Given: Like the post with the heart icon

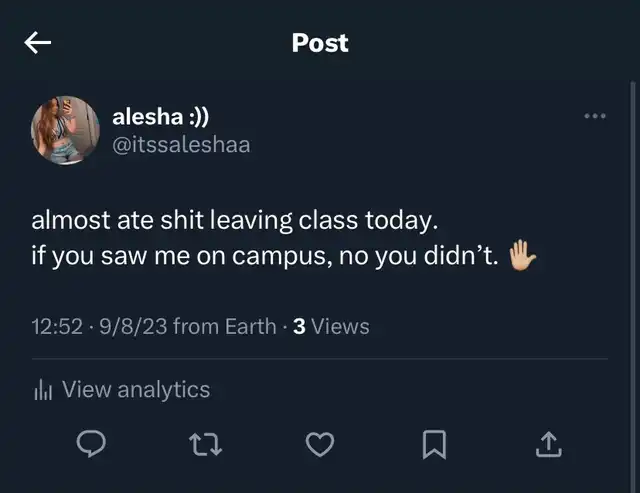Looking at the screenshot, I should pyautogui.click(x=319, y=444).
